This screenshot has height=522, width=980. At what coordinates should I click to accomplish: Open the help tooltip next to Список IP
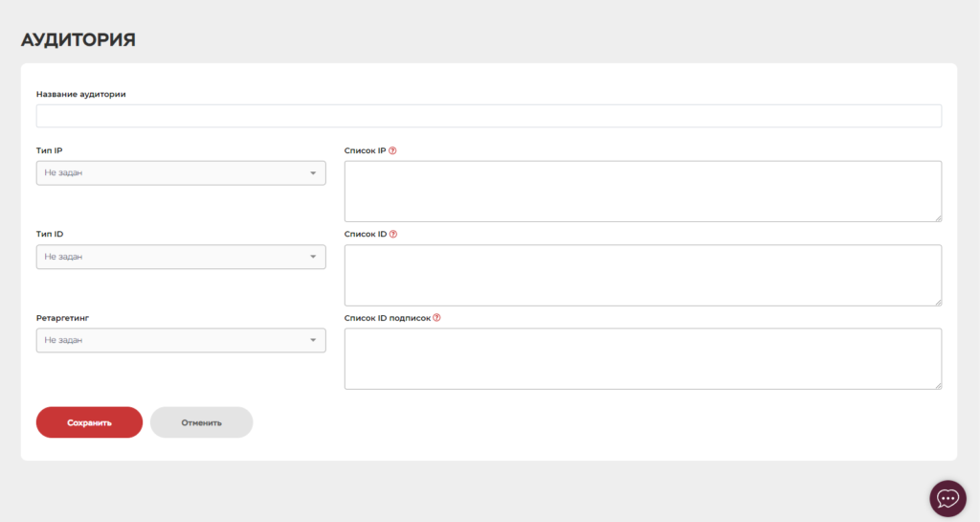coord(392,150)
